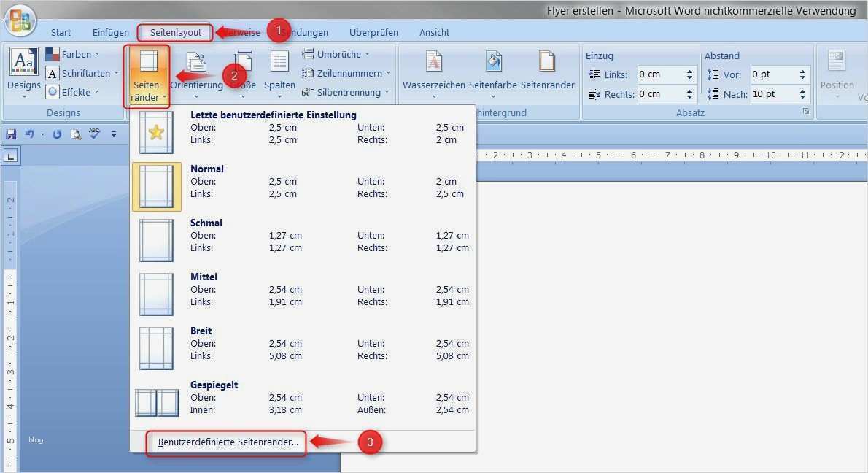Click the Seitenfarbe page color icon
The height and width of the screenshot is (473, 868).
493,61
